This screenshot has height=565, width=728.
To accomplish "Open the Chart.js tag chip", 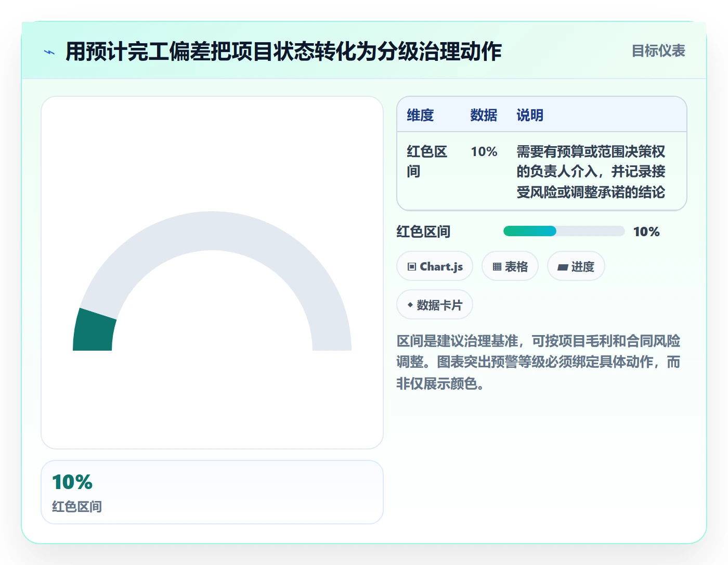I will pyautogui.click(x=435, y=266).
